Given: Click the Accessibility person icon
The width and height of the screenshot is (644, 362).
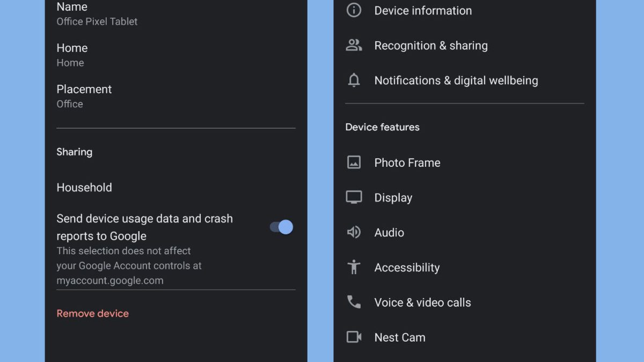Looking at the screenshot, I should [x=354, y=267].
